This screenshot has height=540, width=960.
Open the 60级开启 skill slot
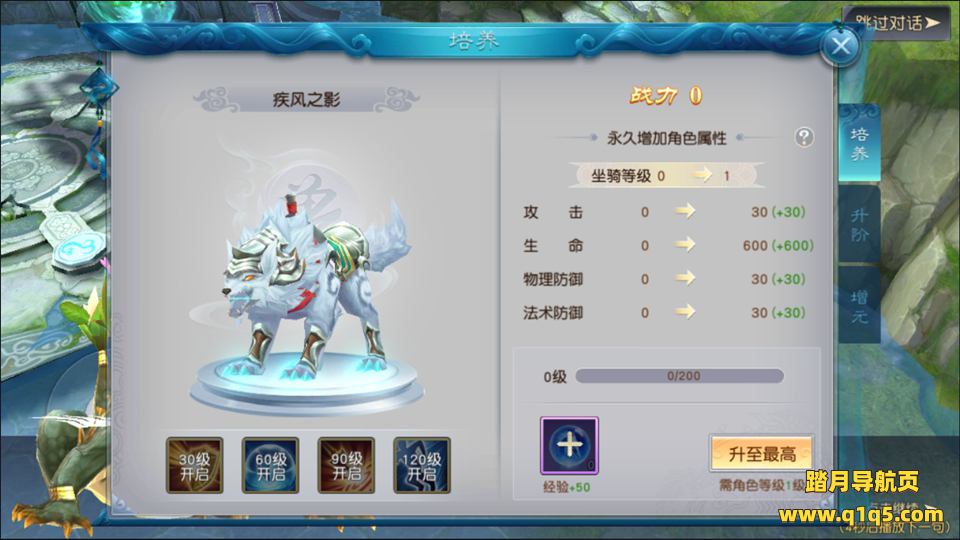point(270,465)
